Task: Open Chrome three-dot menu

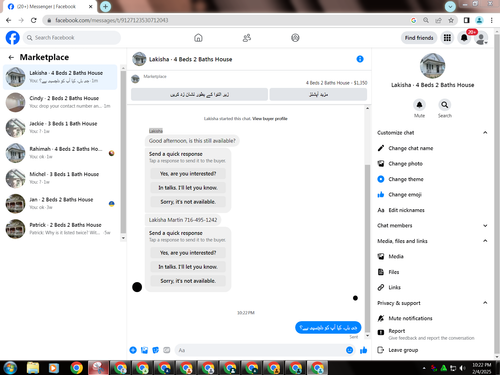Action: click(x=492, y=20)
